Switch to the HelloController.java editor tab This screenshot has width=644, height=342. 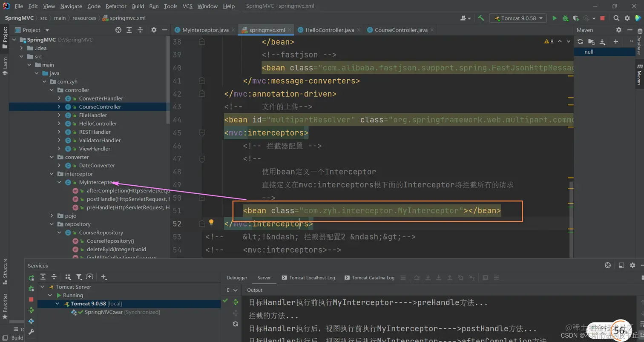330,30
